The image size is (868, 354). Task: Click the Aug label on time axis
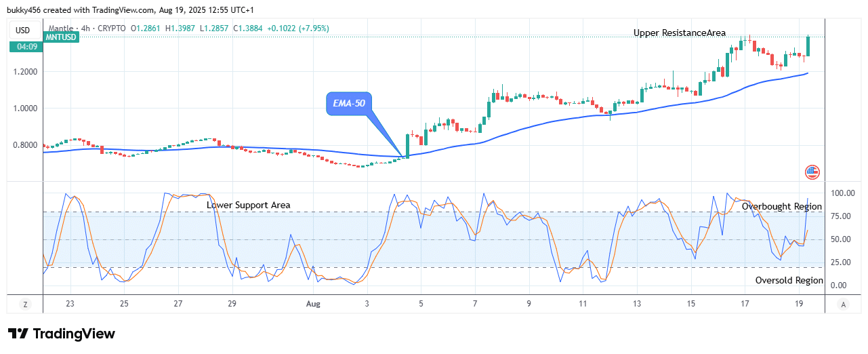313,304
